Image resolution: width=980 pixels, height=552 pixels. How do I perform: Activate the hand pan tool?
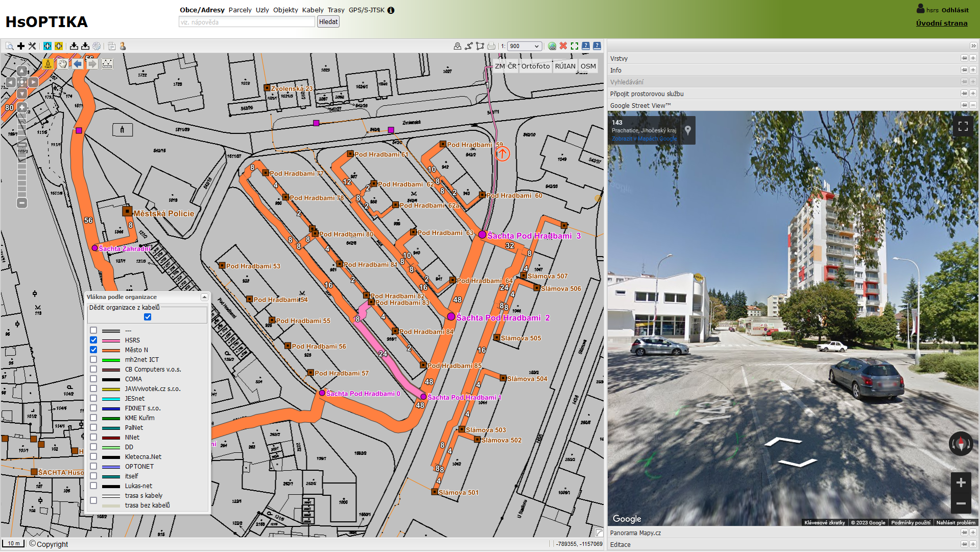coord(62,64)
